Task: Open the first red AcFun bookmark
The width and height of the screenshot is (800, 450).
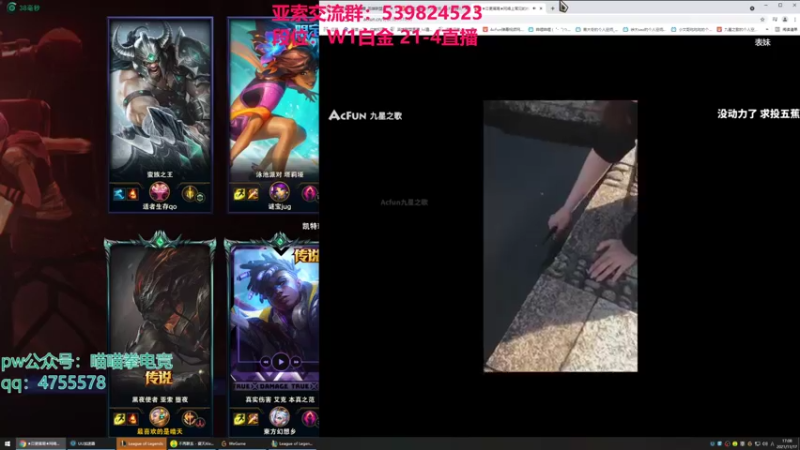Action: coord(503,30)
